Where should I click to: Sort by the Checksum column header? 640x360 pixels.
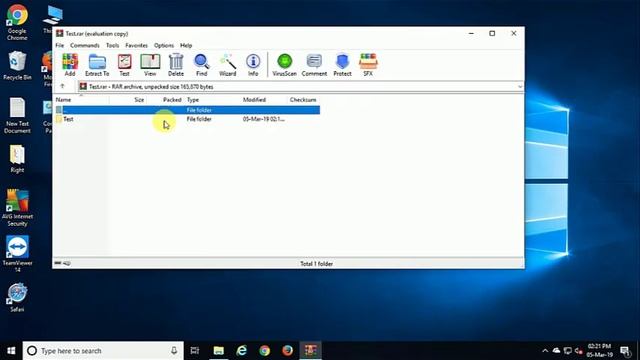point(303,100)
